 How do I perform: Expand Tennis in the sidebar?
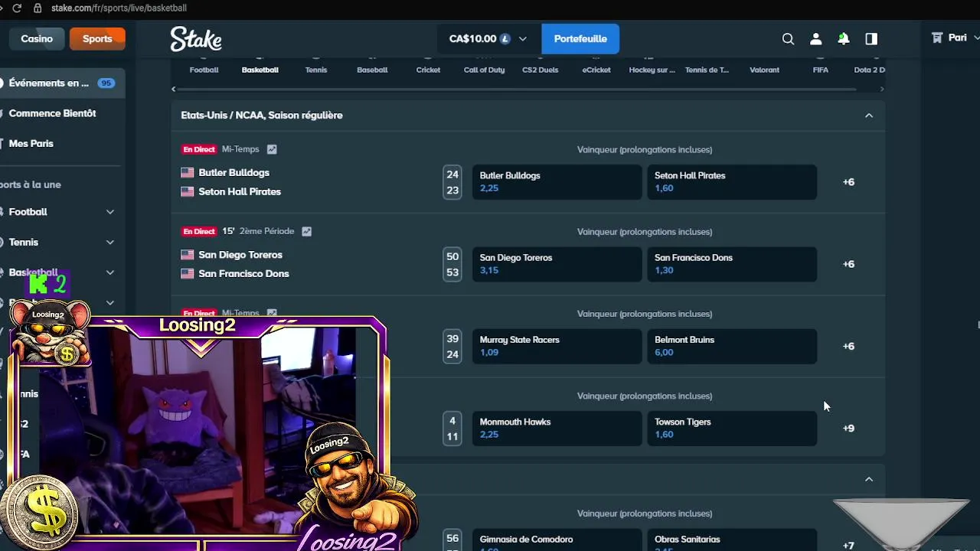[110, 243]
